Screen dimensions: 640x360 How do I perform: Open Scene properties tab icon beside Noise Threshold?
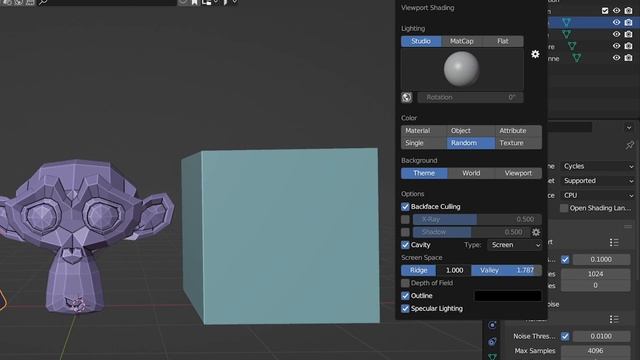click(x=492, y=342)
